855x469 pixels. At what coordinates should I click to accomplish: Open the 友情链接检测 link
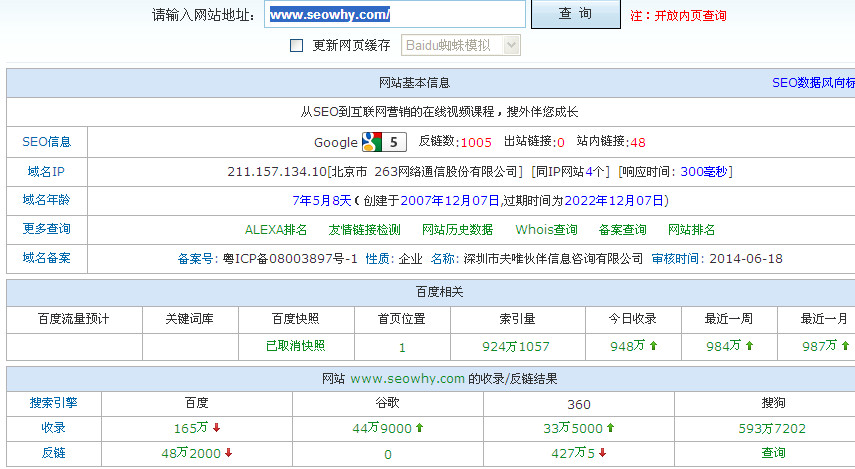[364, 230]
